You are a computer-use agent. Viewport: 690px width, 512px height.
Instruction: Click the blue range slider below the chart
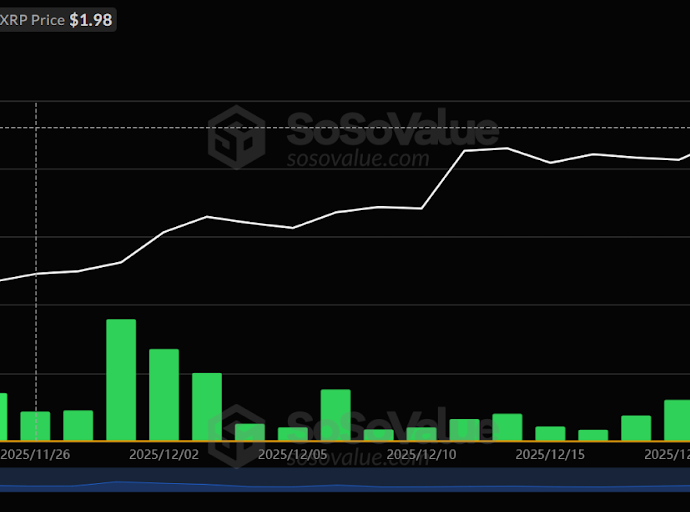(345, 485)
